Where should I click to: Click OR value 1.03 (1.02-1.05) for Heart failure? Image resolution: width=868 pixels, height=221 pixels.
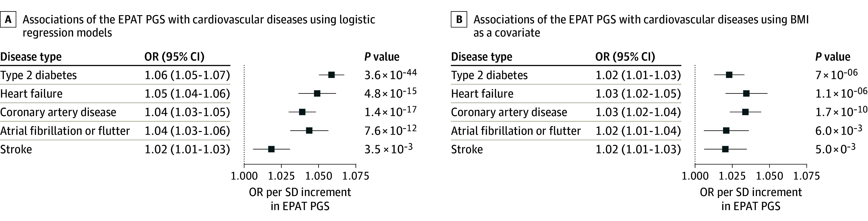tap(638, 94)
